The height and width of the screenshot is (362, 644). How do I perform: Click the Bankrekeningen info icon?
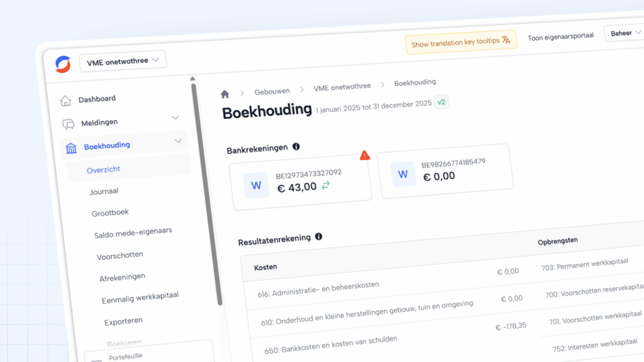(x=296, y=146)
